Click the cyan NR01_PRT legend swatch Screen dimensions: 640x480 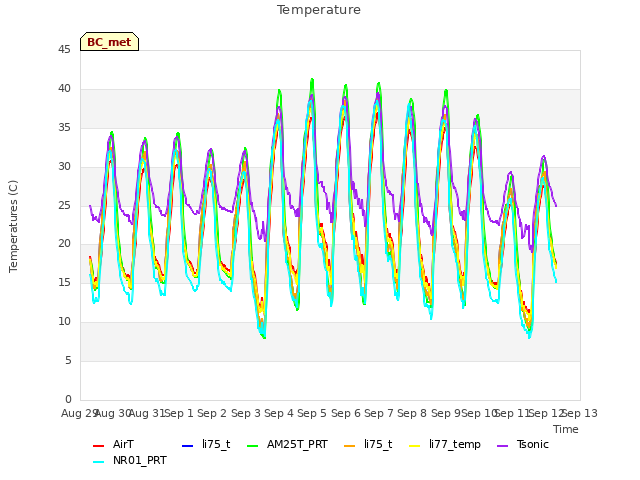98,462
